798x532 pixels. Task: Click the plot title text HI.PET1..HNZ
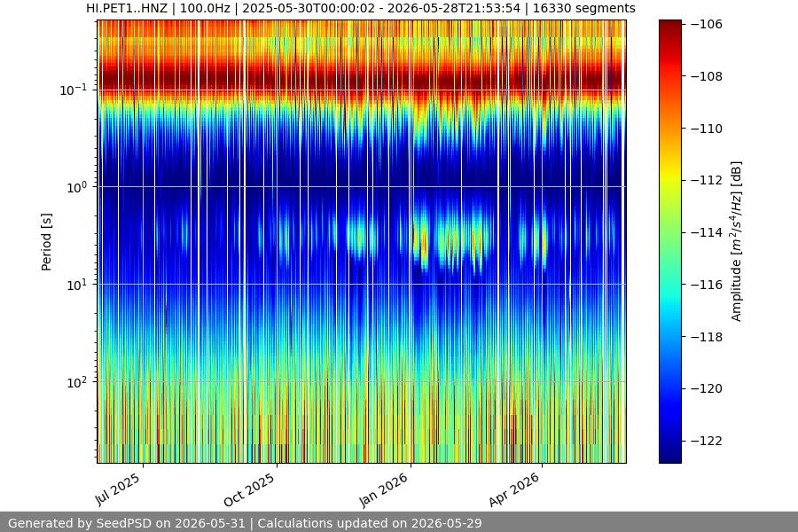pyautogui.click(x=129, y=9)
